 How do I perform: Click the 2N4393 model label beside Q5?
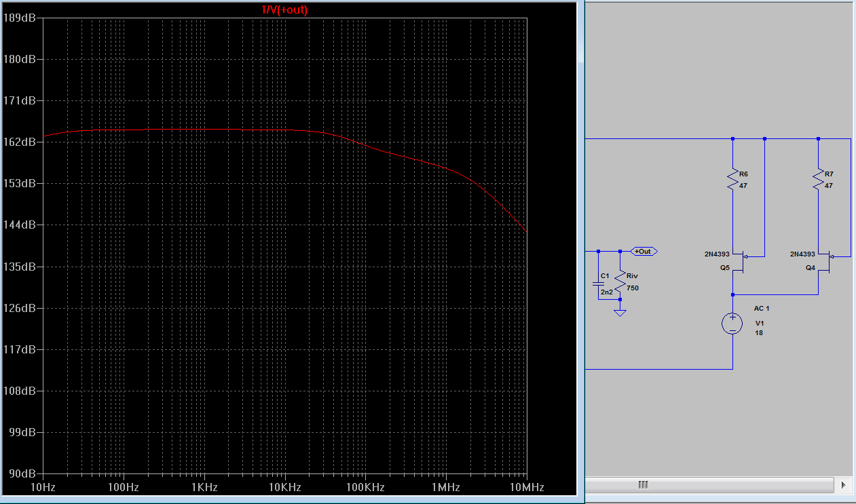(717, 254)
